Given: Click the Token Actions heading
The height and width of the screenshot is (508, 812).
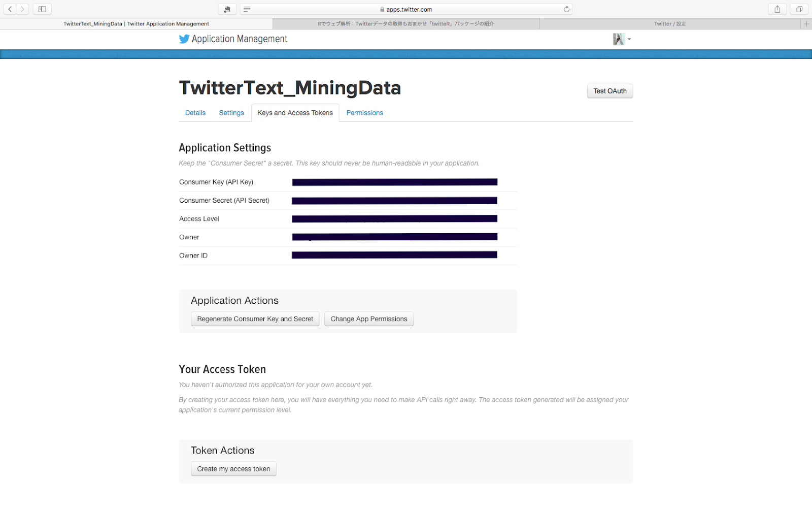Looking at the screenshot, I should click(222, 451).
